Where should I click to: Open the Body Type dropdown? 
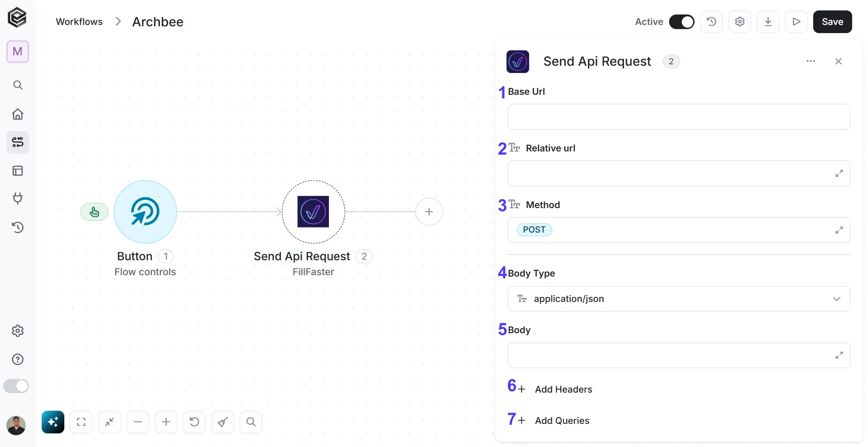(x=679, y=299)
